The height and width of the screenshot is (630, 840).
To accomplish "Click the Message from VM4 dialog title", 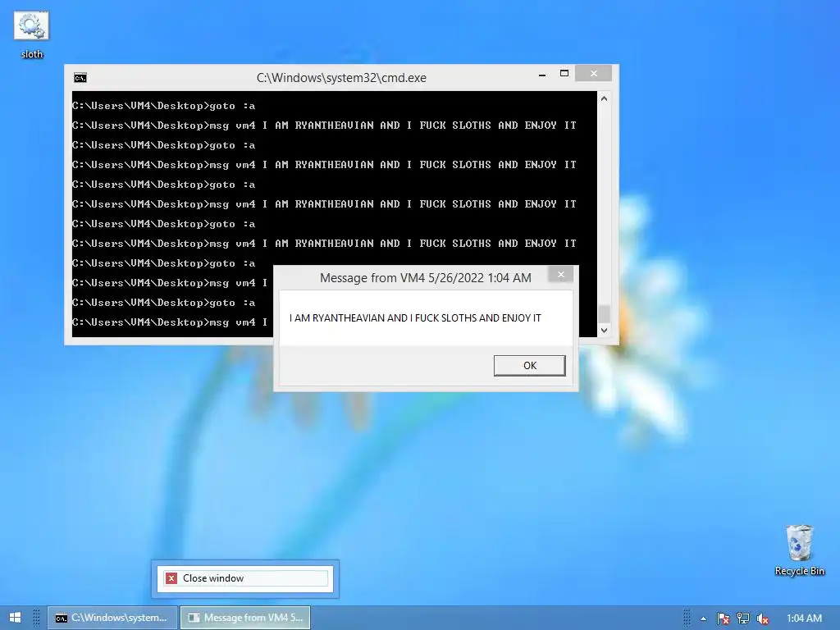I will tap(426, 277).
